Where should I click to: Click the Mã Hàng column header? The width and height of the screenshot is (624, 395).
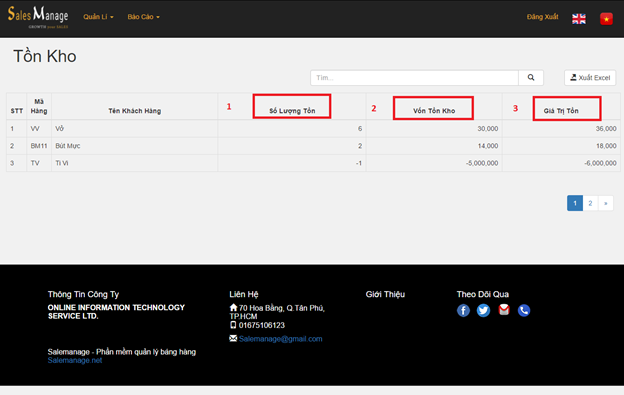tap(39, 106)
